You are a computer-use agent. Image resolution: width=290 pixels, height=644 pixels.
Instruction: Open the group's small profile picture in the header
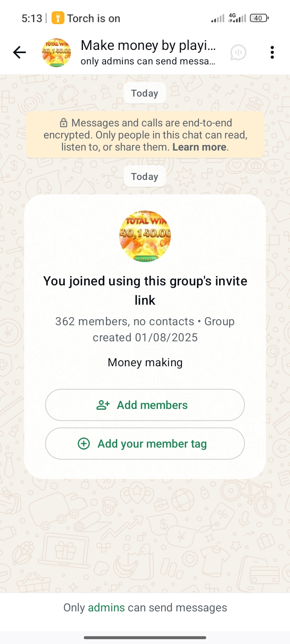(x=56, y=52)
